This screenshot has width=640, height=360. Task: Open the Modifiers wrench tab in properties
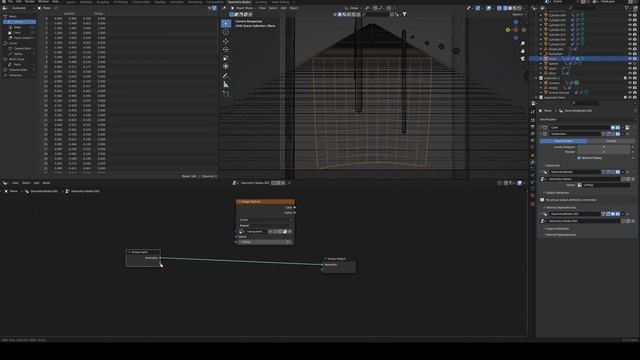[x=533, y=162]
